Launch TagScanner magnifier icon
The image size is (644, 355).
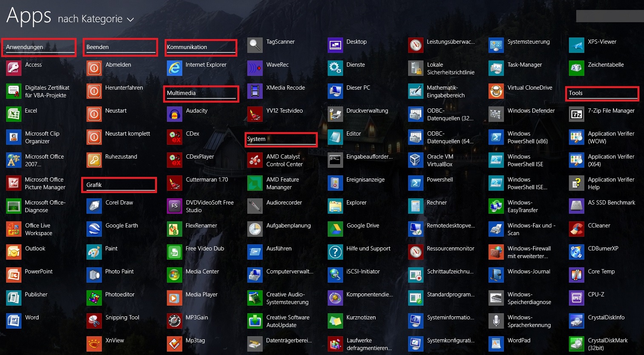point(255,45)
